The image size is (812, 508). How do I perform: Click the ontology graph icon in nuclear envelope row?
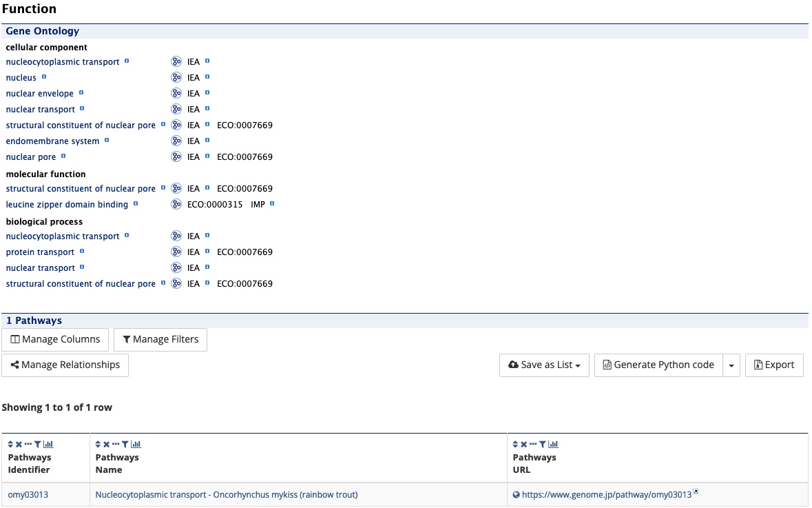pos(176,93)
